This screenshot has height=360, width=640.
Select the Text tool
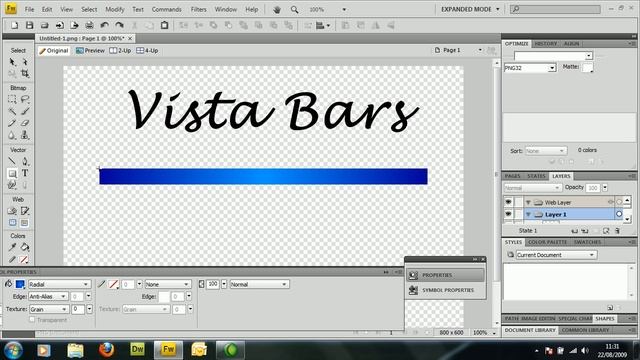[25, 173]
